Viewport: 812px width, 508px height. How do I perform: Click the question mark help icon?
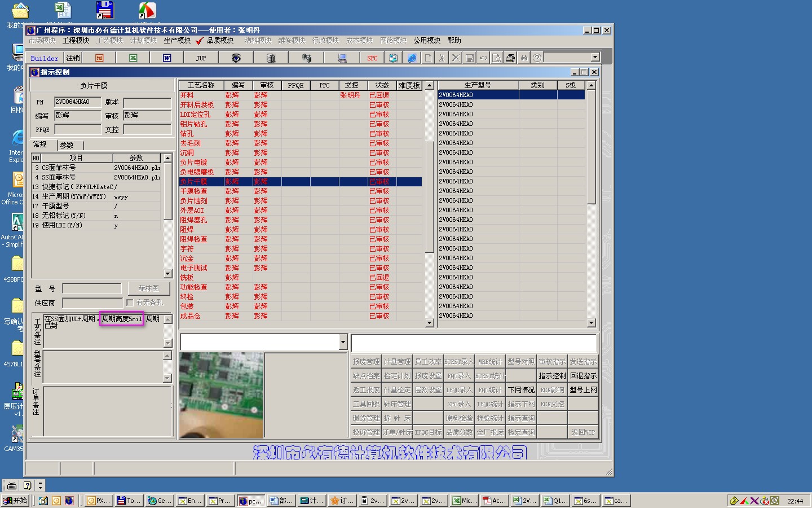[x=537, y=58]
